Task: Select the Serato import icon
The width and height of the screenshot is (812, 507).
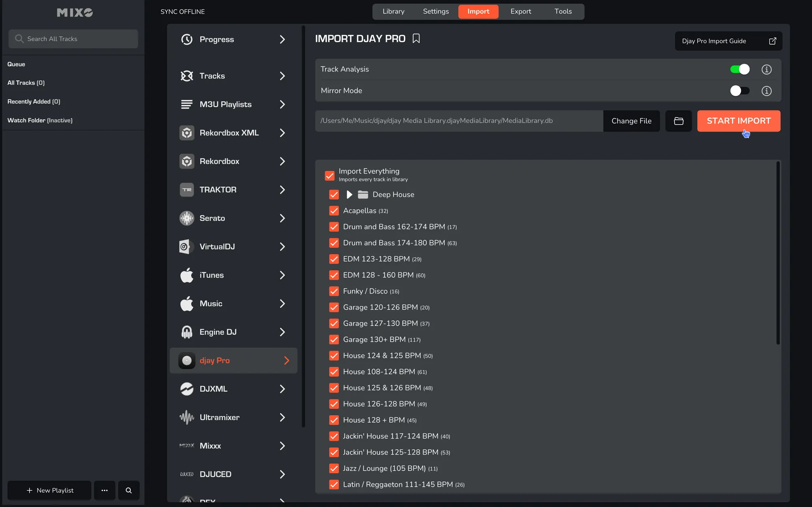Action: (187, 218)
